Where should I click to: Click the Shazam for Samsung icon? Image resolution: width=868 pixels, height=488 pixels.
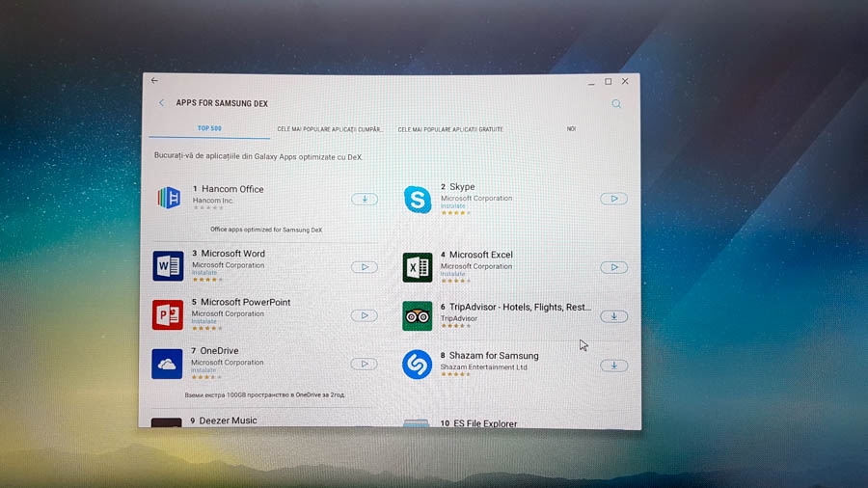click(417, 365)
